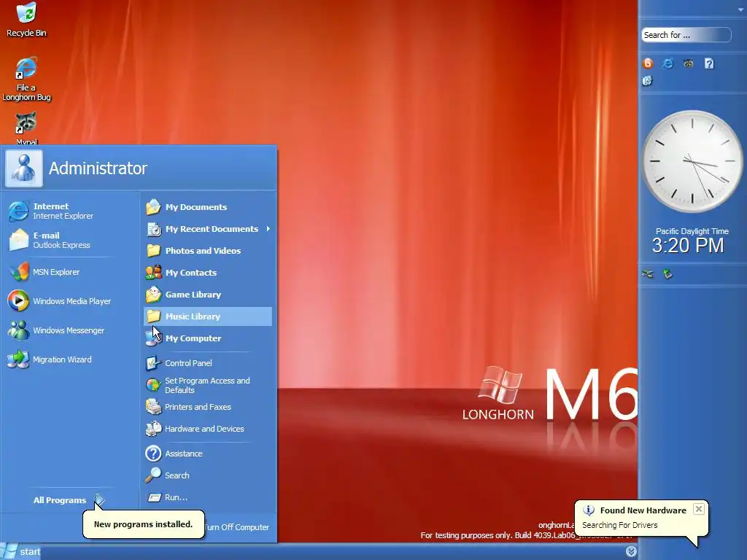Launch Windows Media Player
747x560 pixels.
point(60,301)
